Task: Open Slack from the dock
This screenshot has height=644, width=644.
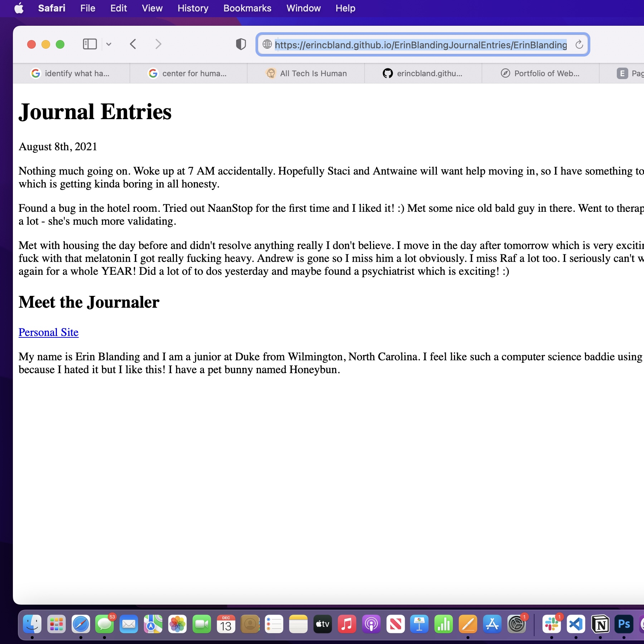Action: tap(551, 624)
